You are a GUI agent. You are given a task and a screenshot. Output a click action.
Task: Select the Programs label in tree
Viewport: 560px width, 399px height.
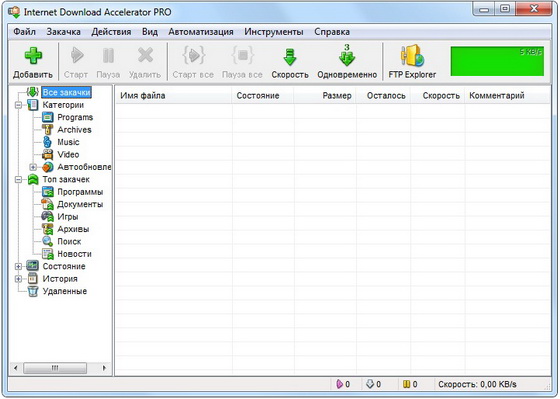point(75,117)
